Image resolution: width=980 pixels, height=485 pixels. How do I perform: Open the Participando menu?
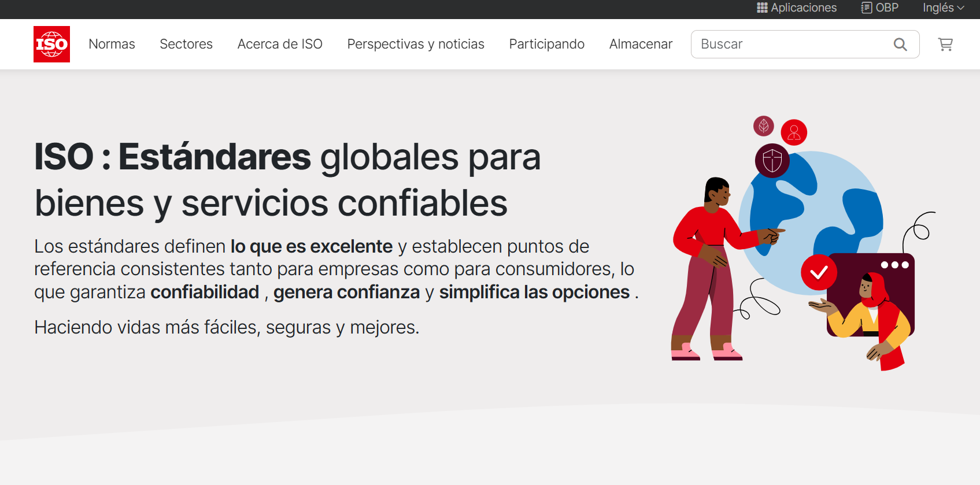546,44
